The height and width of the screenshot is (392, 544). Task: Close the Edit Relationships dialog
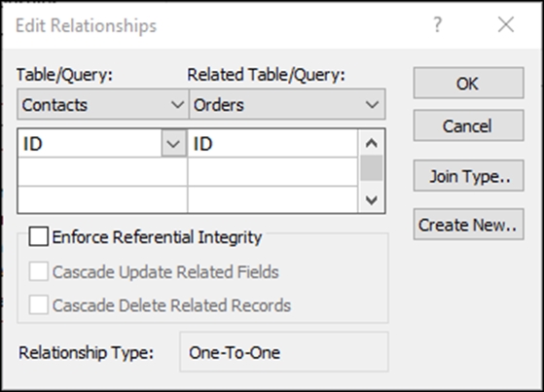tap(506, 25)
